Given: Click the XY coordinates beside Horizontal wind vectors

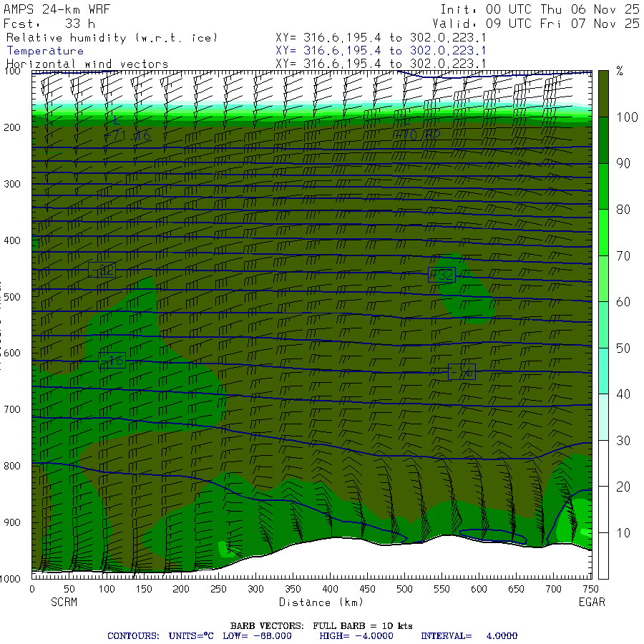Looking at the screenshot, I should tap(381, 64).
